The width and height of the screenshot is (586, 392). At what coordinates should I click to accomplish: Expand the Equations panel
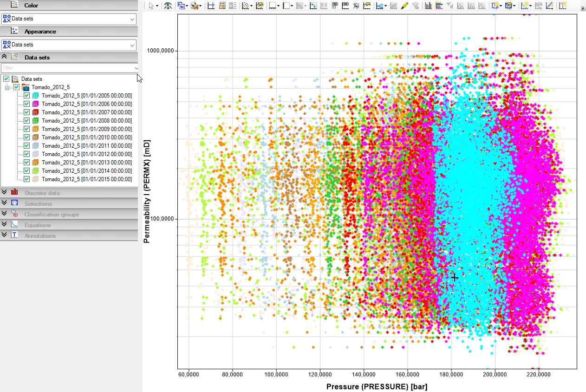69,225
